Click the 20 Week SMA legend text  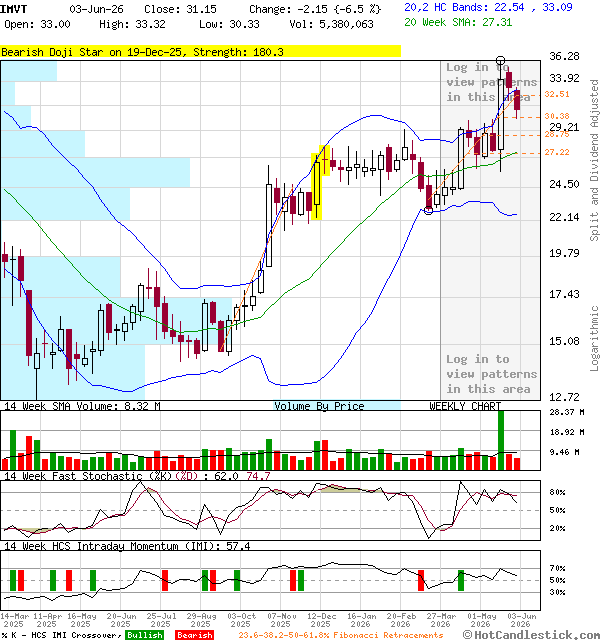[x=458, y=22]
